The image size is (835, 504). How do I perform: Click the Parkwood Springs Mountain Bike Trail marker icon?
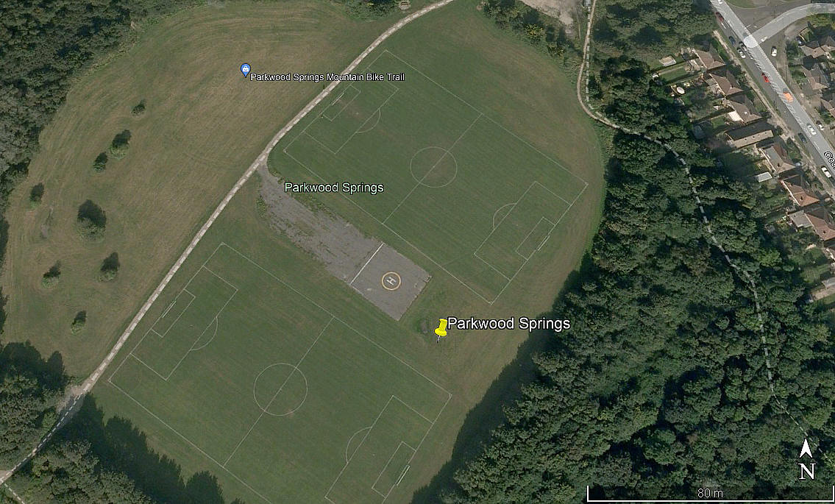click(x=245, y=70)
